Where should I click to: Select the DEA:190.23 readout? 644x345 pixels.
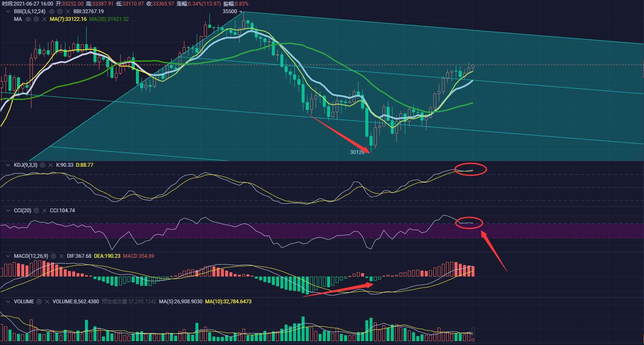pyautogui.click(x=107, y=256)
